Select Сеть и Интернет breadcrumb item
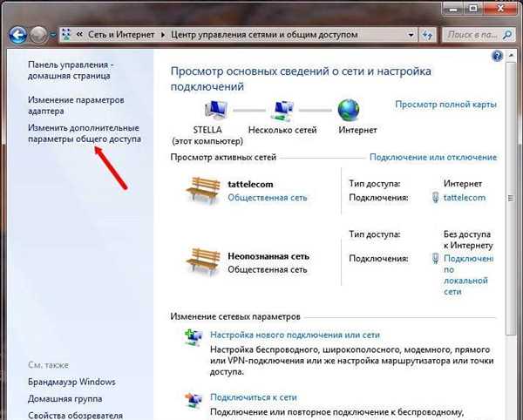Screen dimensions: 523x420 click(121, 35)
